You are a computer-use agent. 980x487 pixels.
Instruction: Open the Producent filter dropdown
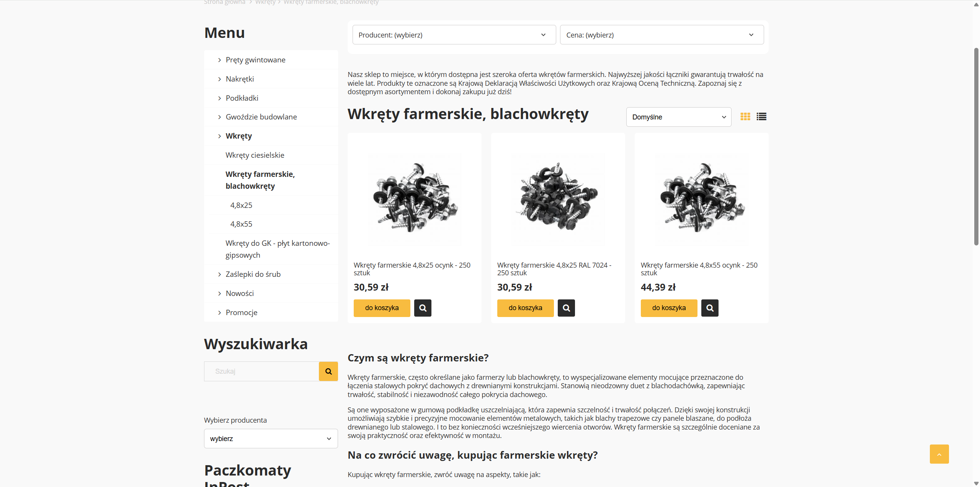454,35
